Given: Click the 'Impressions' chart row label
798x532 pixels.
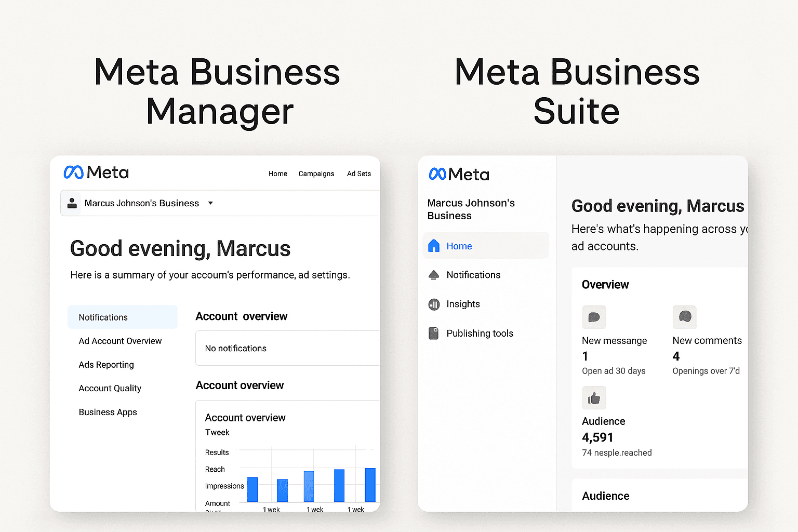Looking at the screenshot, I should click(x=224, y=486).
